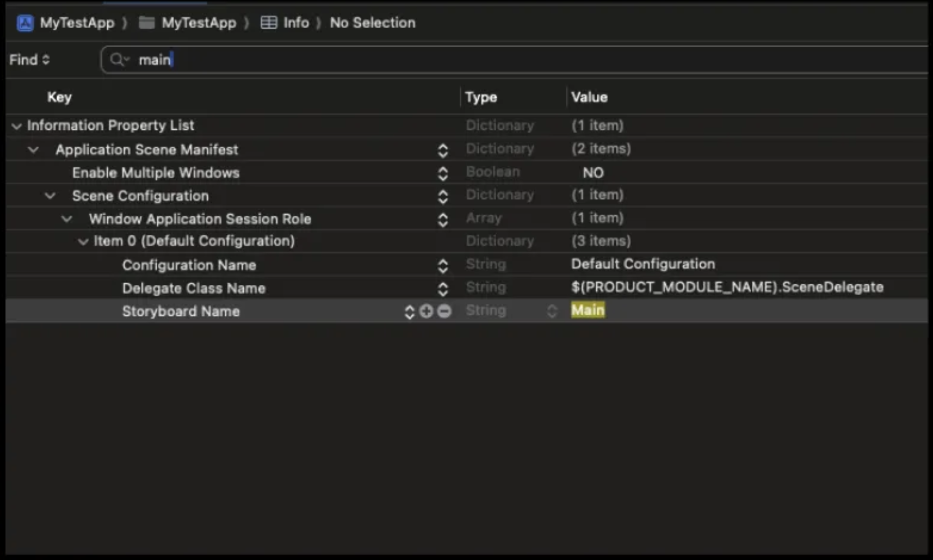Click the Value column header
The image size is (933, 560).
pos(590,97)
